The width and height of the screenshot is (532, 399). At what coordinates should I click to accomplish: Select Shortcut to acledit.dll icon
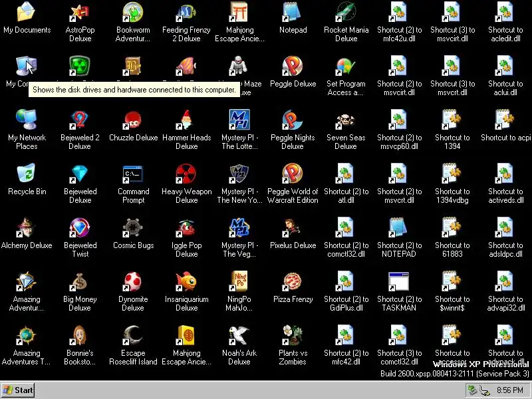[x=505, y=11]
